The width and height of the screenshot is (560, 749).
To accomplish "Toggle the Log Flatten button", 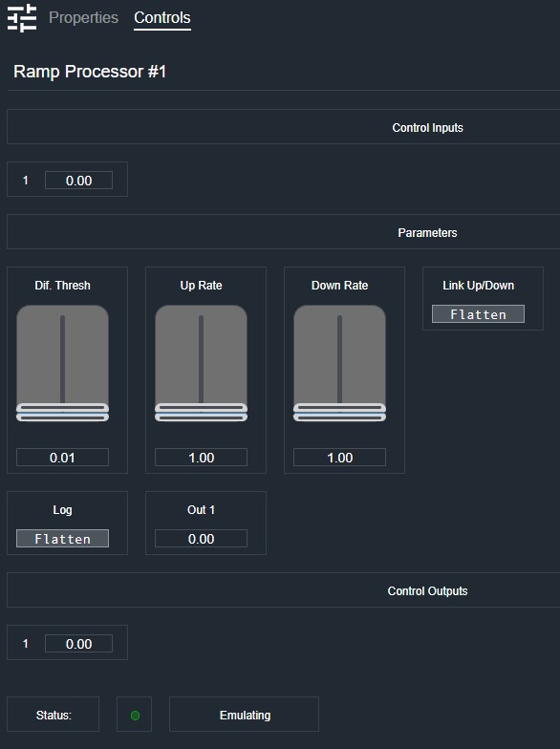I will (63, 539).
